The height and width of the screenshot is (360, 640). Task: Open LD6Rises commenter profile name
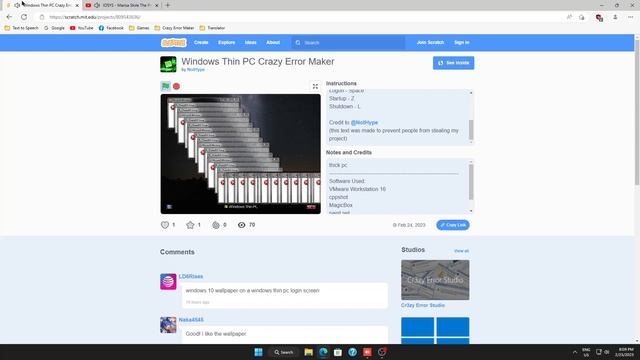click(x=191, y=276)
